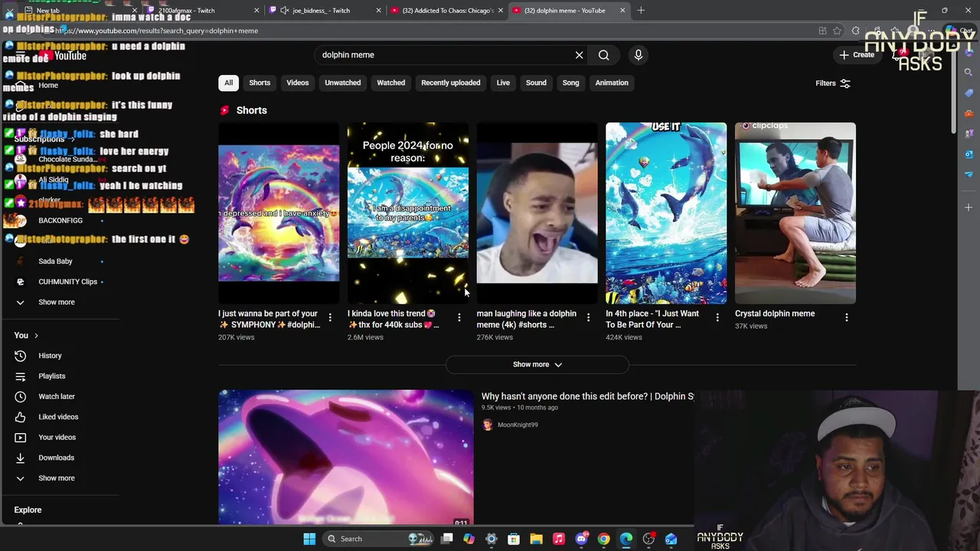Switch to the joe_bidness_ Twitch tab
Image resolution: width=980 pixels, height=551 pixels.
click(x=325, y=11)
